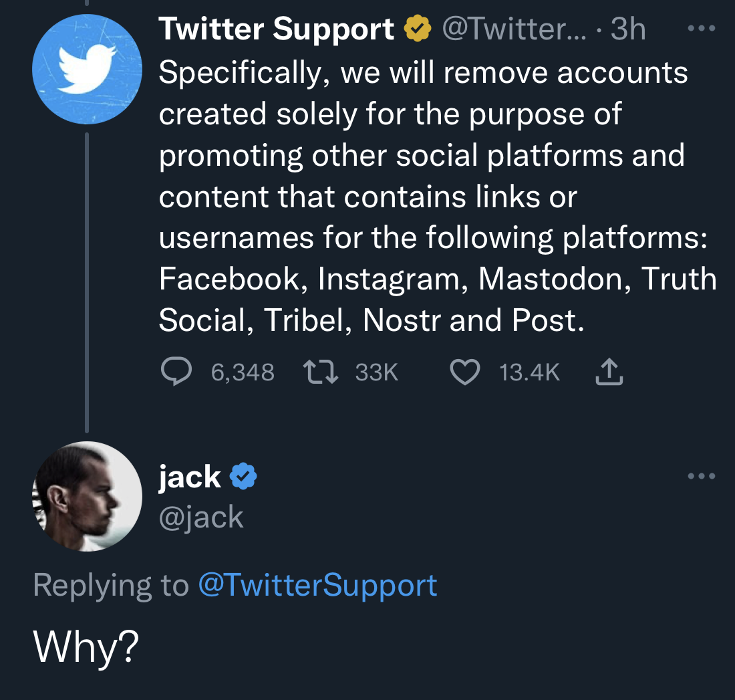Click the "Why?" reply text

(86, 647)
